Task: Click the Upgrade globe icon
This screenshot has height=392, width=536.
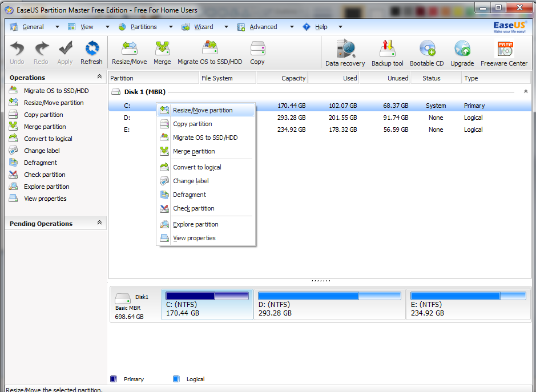Action: (462, 49)
